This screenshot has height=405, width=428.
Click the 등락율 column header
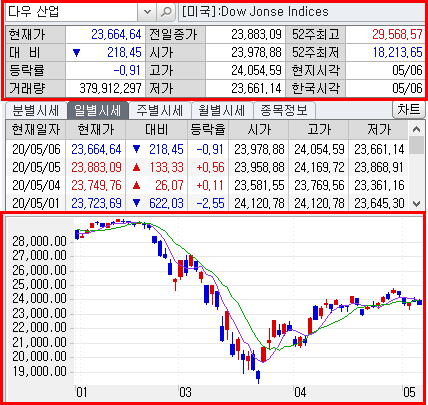(208, 129)
